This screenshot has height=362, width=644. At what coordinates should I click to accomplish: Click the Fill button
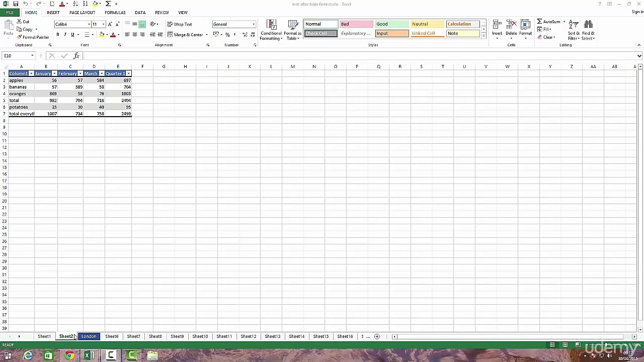tap(544, 29)
